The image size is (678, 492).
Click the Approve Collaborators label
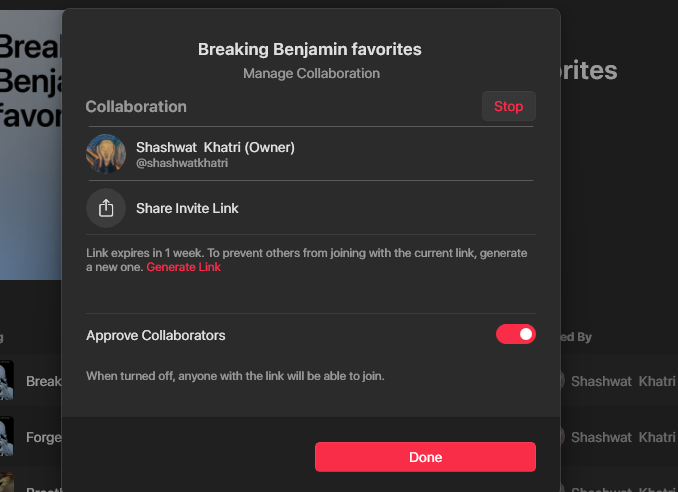[x=156, y=335]
